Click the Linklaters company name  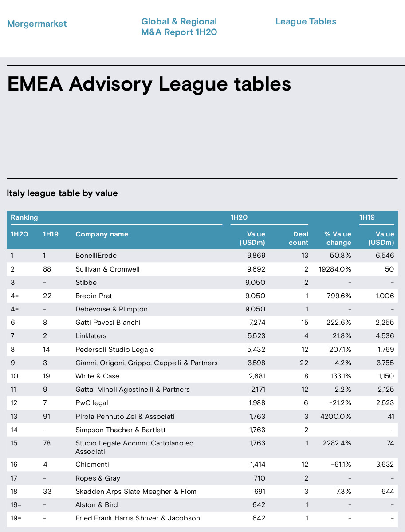(91, 335)
